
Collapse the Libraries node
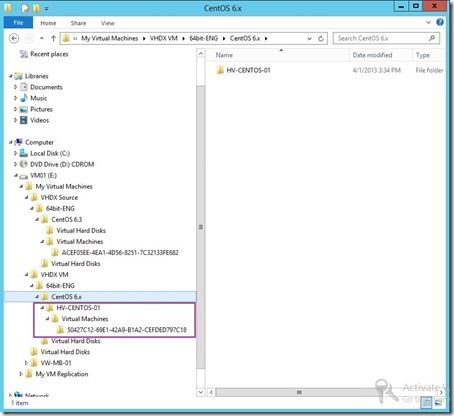tap(11, 76)
